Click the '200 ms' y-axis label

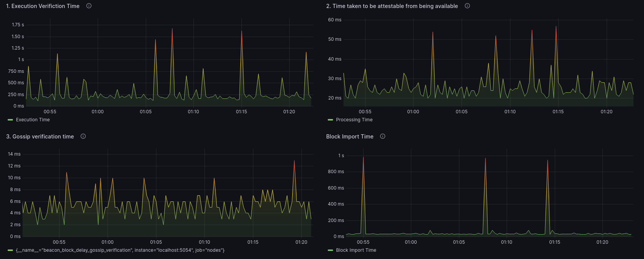click(x=336, y=220)
